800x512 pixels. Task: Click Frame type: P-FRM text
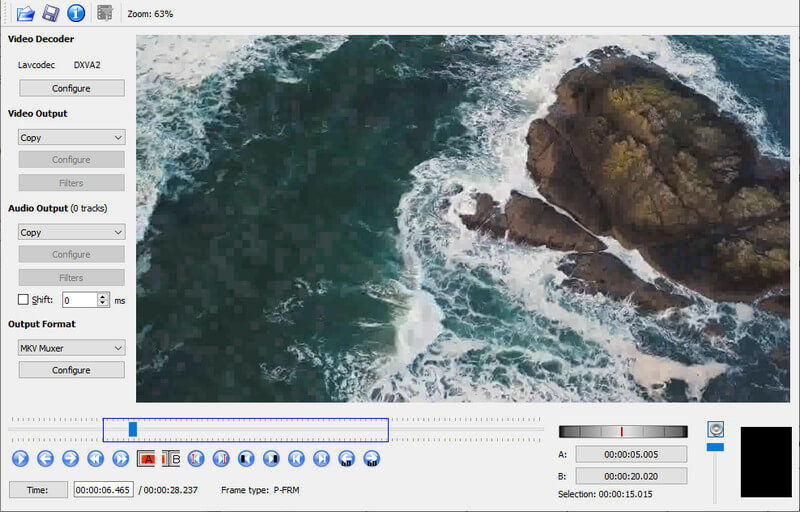260,490
